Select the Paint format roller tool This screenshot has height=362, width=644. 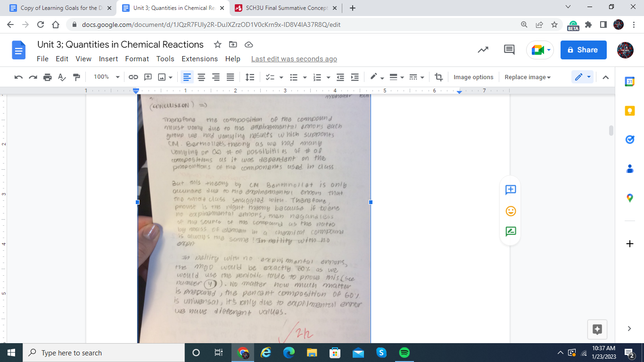point(76,77)
